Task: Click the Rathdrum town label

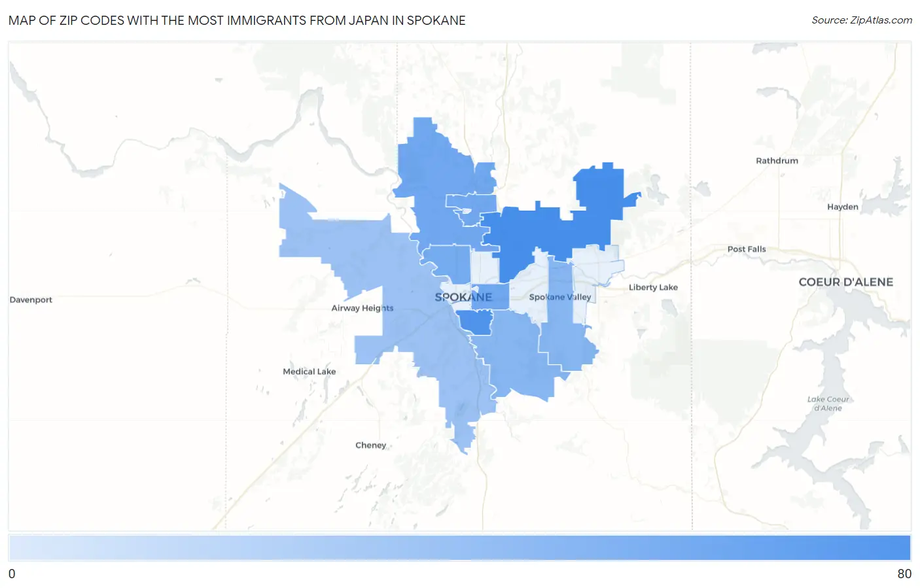Action: [777, 161]
